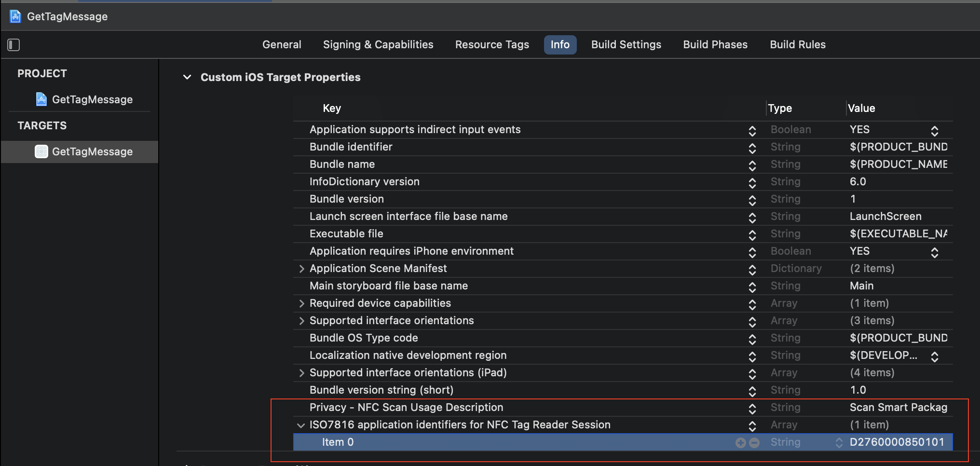The width and height of the screenshot is (980, 466).
Task: Click the remove (minus) button on Item 0
Action: 754,442
